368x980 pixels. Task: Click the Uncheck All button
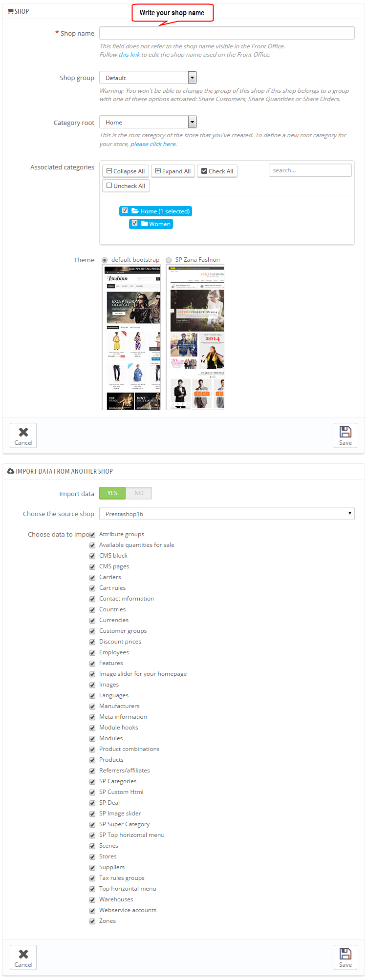126,186
